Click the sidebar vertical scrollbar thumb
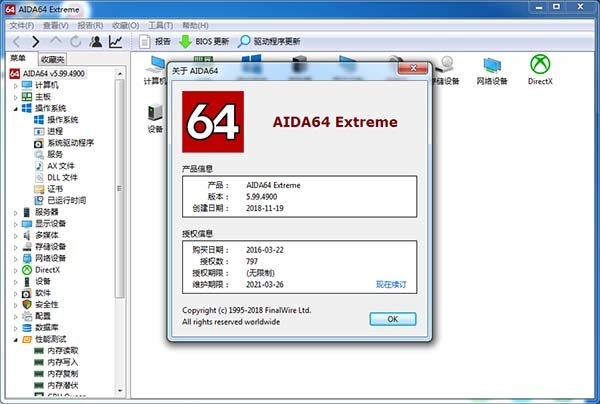This screenshot has height=404, width=600. point(120,188)
